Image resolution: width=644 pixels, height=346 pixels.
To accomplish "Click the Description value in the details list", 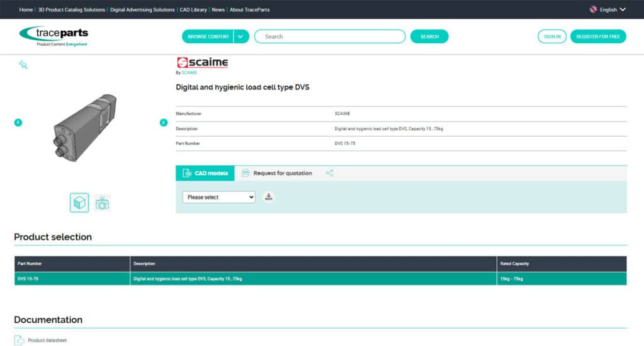I will (x=389, y=128).
